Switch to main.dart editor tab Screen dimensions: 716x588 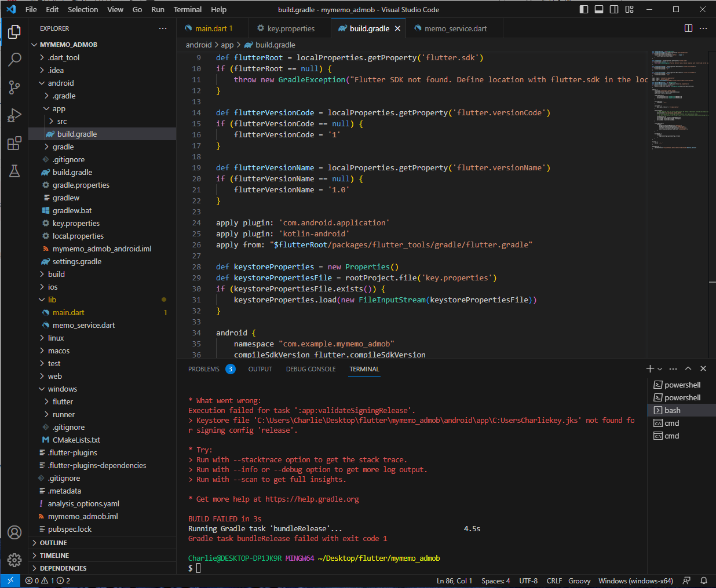tap(213, 28)
